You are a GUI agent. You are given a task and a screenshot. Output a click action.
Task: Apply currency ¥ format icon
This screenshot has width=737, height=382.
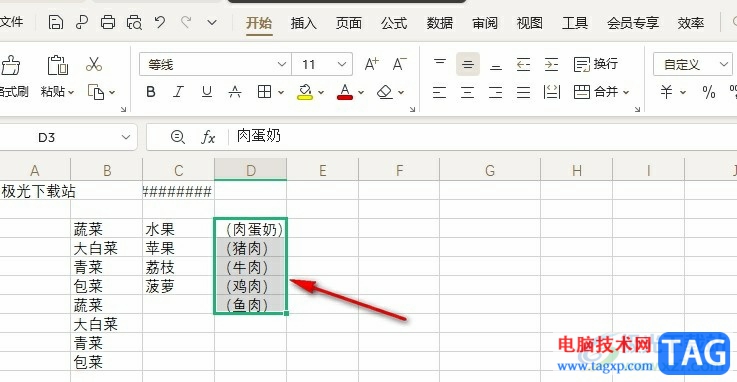pyautogui.click(x=666, y=92)
